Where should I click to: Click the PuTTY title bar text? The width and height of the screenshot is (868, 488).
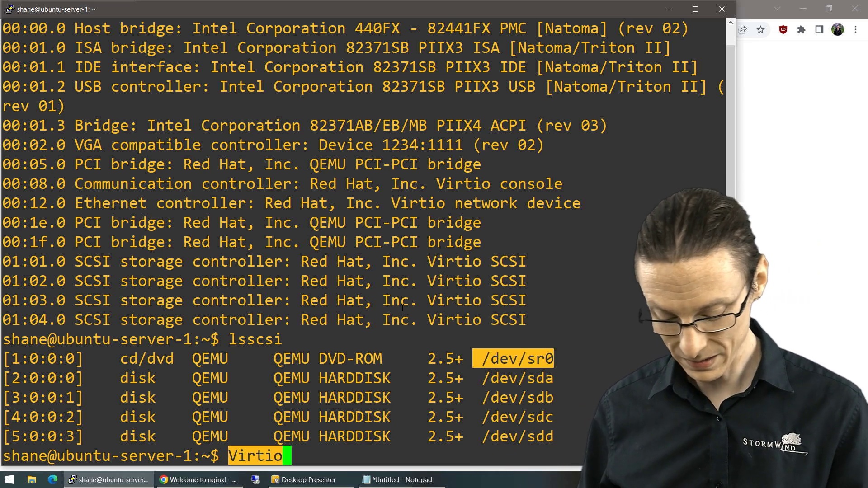(x=56, y=9)
